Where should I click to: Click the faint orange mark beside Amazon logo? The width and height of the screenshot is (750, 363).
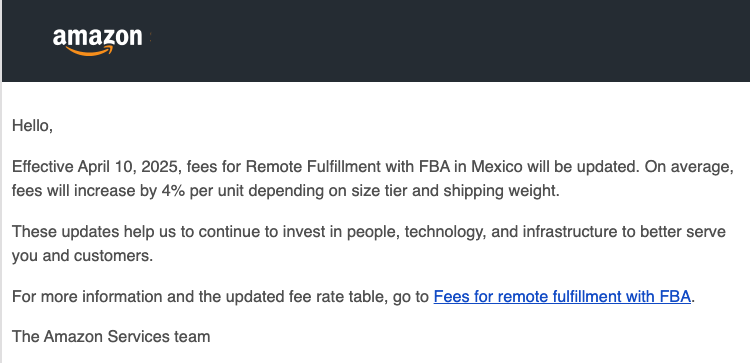pyautogui.click(x=150, y=39)
